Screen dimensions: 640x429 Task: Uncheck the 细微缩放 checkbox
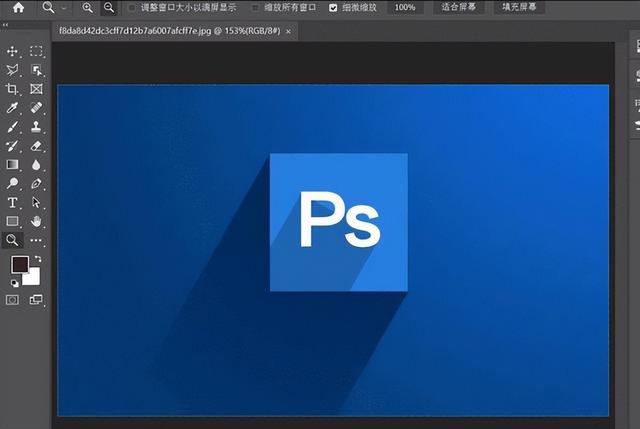coord(333,8)
